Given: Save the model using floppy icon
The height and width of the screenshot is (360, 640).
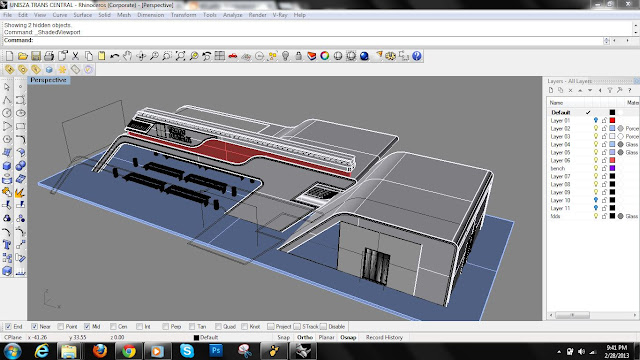Looking at the screenshot, I should (36, 56).
